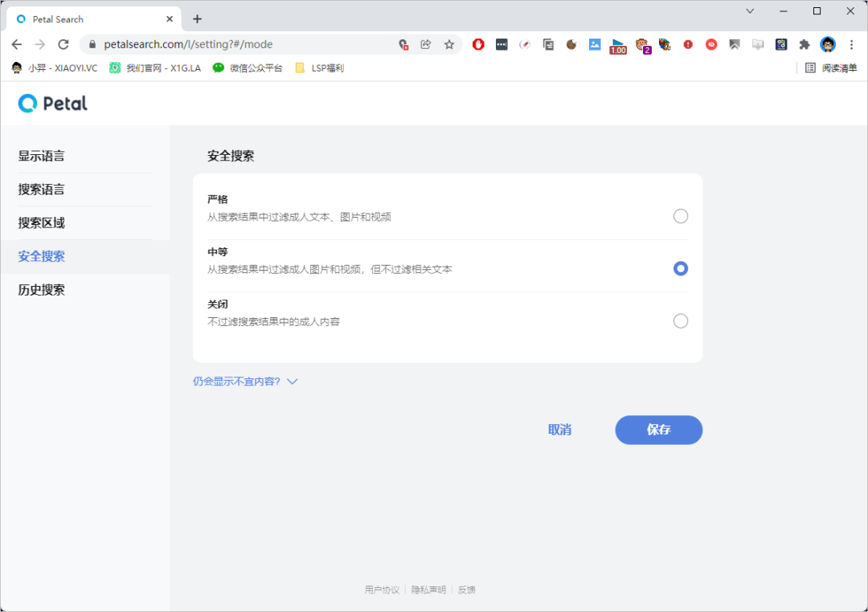Viewport: 868px width, 612px height.
Task: Click the page share icon in address bar
Action: (426, 44)
